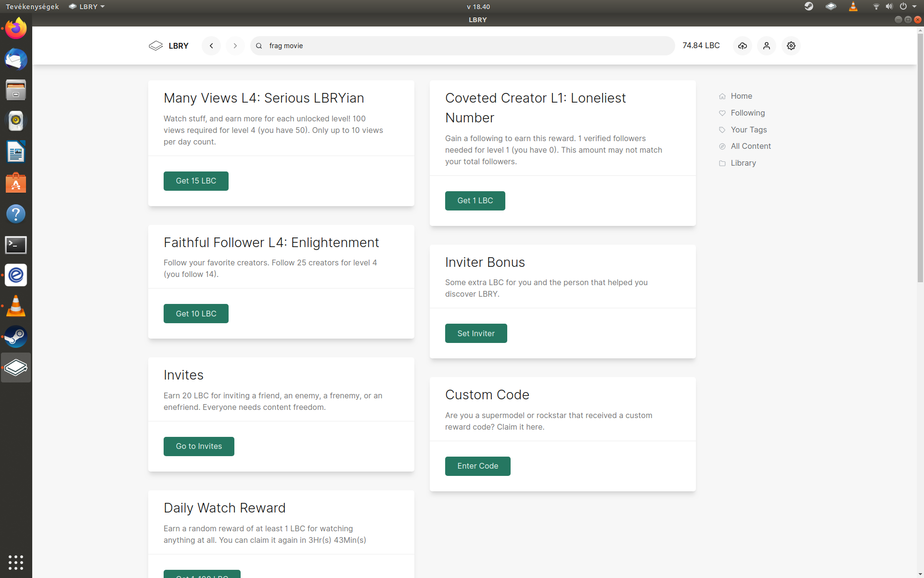Screen dimensions: 924x578
Task: Open Ubuntu Software from the dock
Action: 16,183
